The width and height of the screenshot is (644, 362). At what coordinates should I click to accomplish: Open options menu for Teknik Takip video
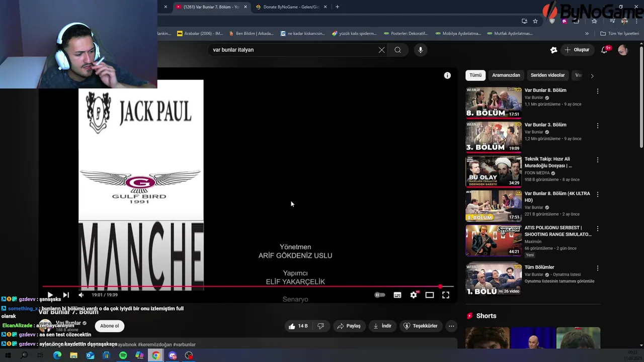pyautogui.click(x=598, y=160)
